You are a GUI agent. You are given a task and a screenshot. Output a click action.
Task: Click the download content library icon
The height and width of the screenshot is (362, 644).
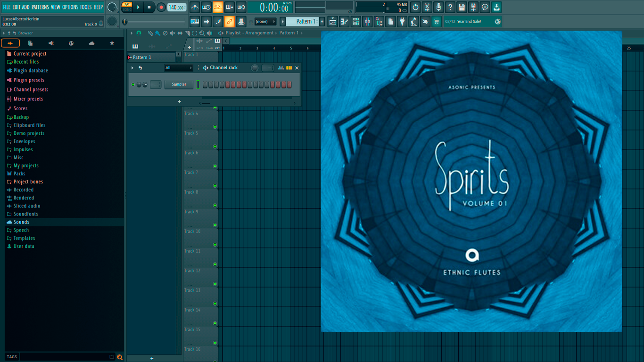click(496, 7)
